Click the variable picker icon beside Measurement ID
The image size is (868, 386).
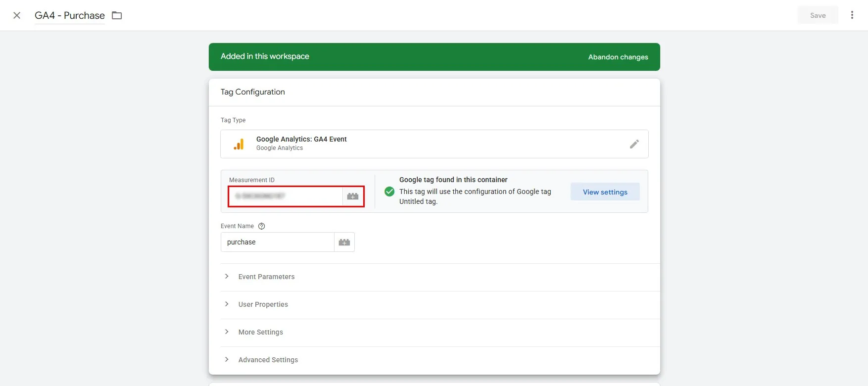click(x=353, y=196)
